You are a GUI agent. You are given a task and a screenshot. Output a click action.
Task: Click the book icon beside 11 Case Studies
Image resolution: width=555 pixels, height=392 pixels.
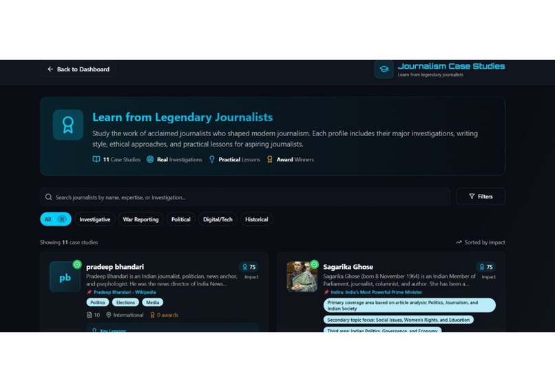coord(96,160)
